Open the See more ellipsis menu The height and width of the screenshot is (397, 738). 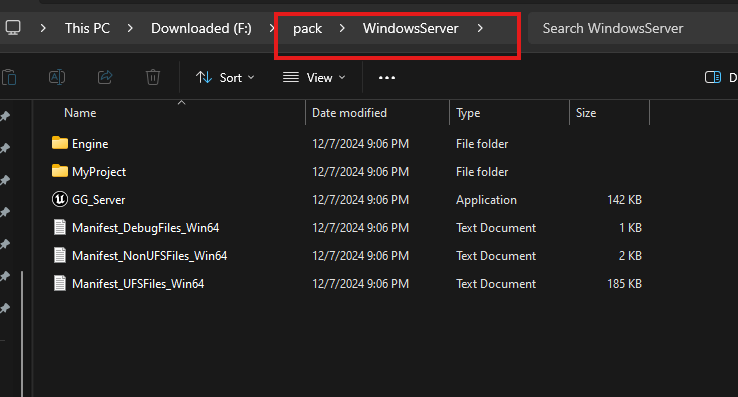(387, 78)
